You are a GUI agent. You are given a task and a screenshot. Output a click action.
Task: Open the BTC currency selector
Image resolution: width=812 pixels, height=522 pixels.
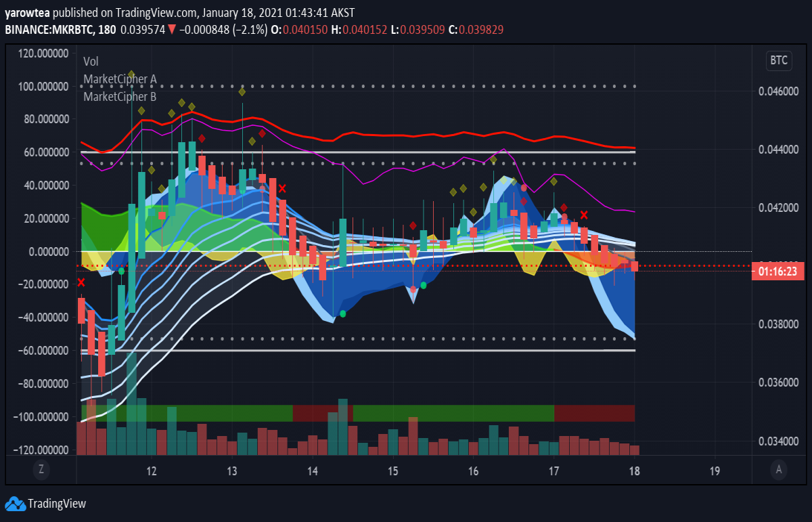(779, 60)
